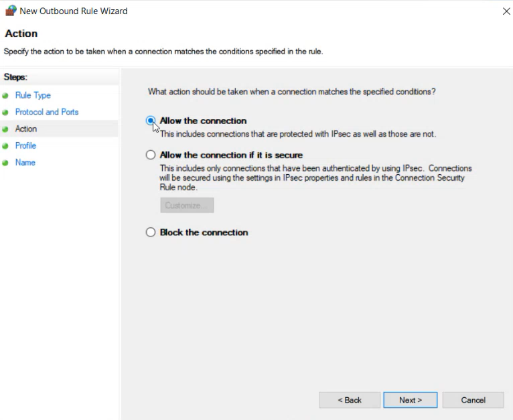Go back with the < Back button
Viewport: 513px width, 420px height.
click(x=350, y=400)
